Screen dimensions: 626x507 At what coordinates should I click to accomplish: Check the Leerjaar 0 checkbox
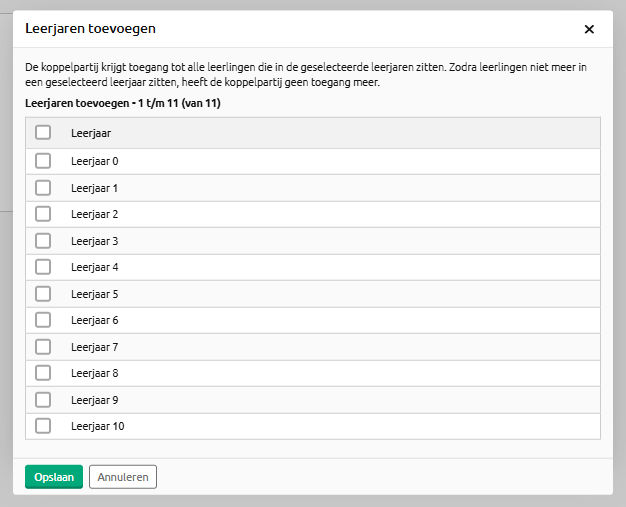pyautogui.click(x=43, y=161)
